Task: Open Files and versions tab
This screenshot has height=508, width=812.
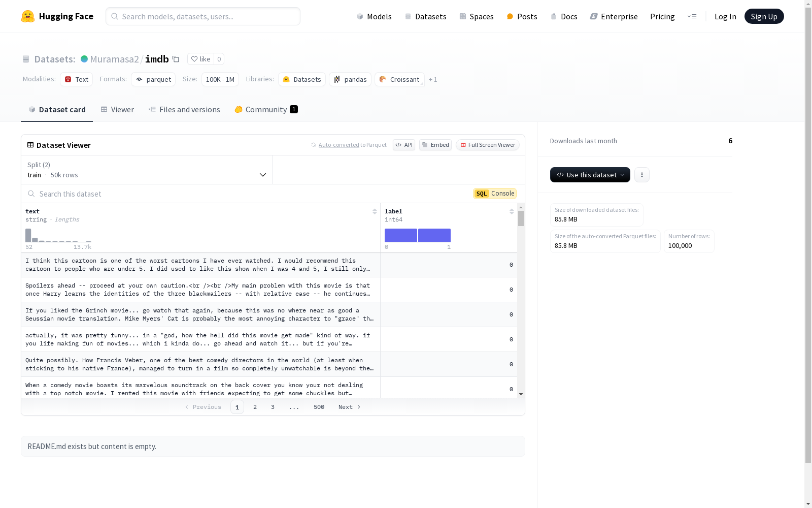Action: 184,110
